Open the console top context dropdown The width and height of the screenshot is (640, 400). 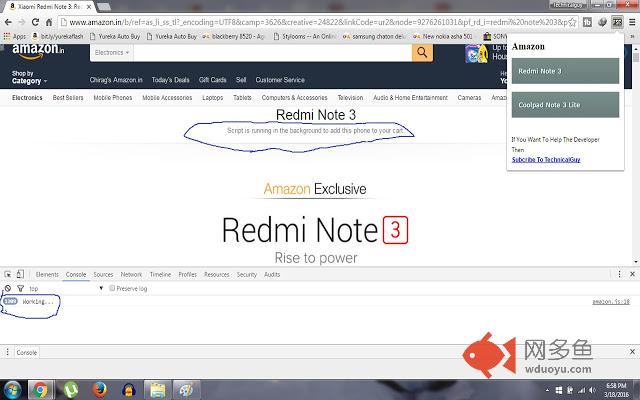click(x=66, y=288)
